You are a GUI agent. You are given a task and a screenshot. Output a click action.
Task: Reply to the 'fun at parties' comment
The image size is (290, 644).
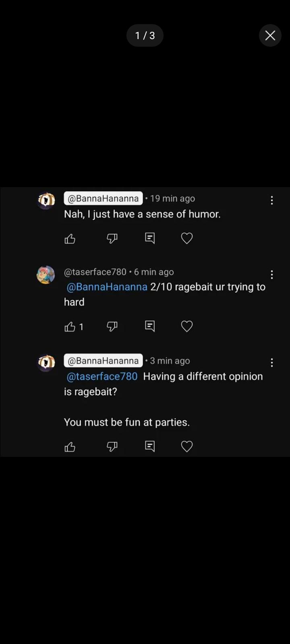click(150, 446)
